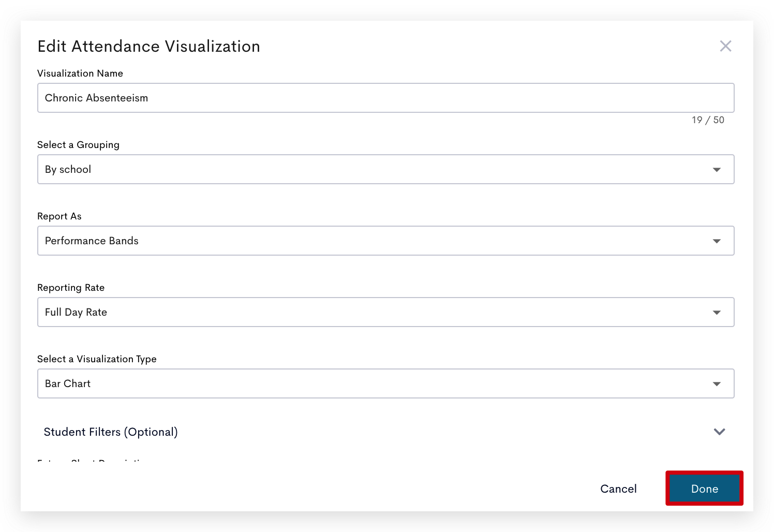Click the Select a Grouping label
Screen dimensions: 774x532
coord(78,145)
